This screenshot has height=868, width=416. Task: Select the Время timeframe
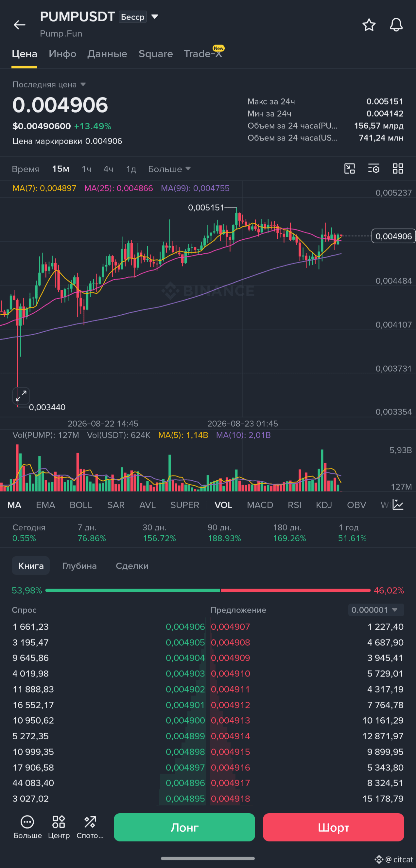pyautogui.click(x=26, y=169)
